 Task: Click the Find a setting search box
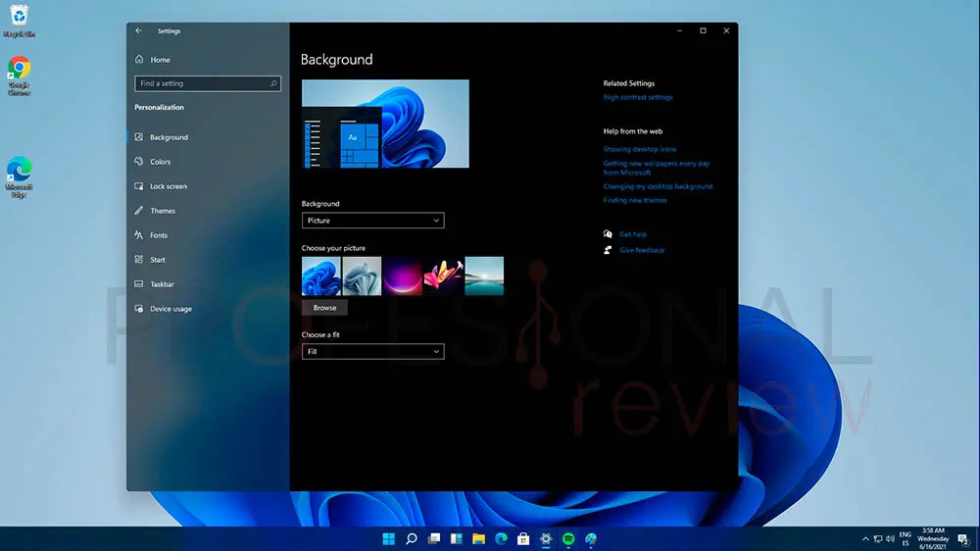tap(208, 83)
